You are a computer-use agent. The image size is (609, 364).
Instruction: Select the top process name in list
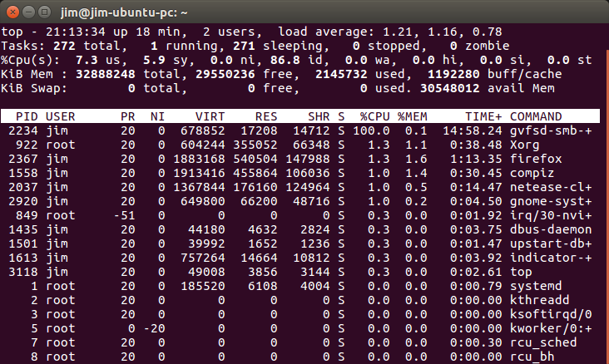click(521, 272)
